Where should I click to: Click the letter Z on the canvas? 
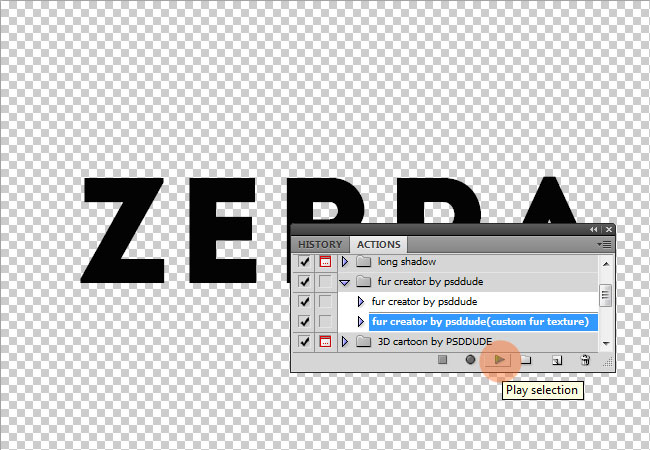click(x=123, y=230)
